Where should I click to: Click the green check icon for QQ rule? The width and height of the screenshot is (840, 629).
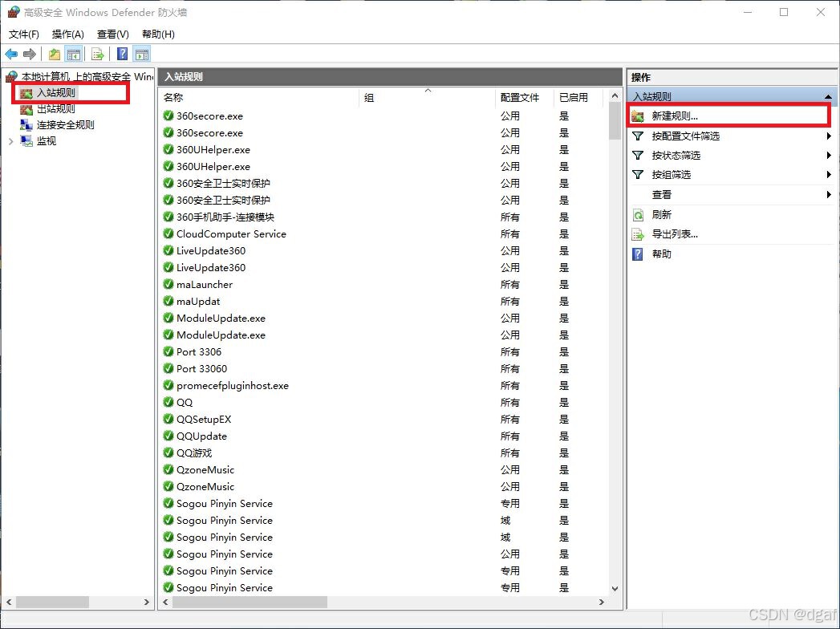[x=168, y=403]
